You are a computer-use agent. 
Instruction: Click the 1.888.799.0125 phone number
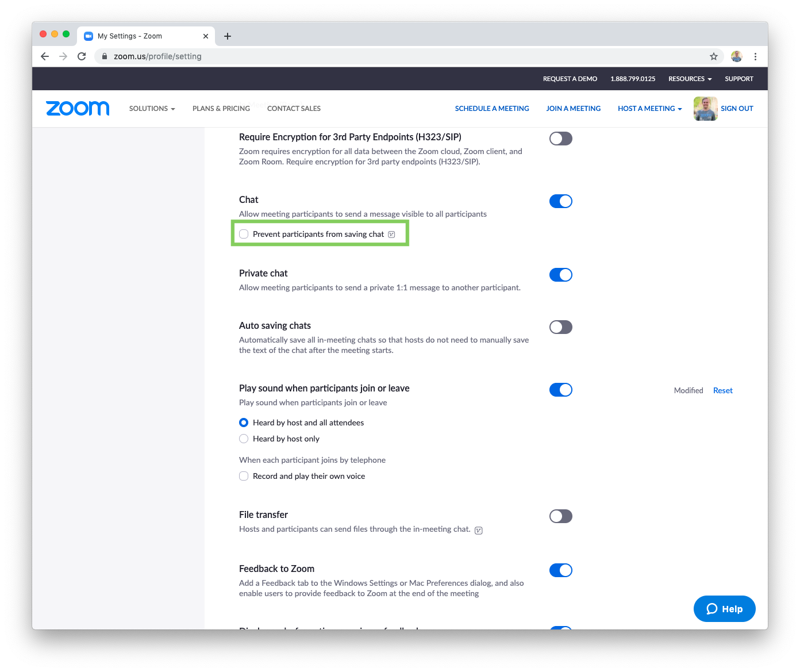633,79
